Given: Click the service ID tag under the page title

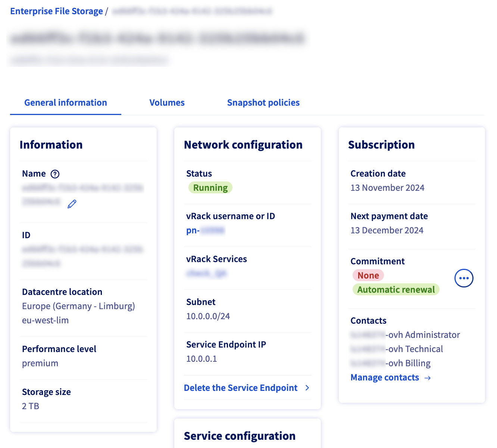Looking at the screenshot, I should pos(88,60).
